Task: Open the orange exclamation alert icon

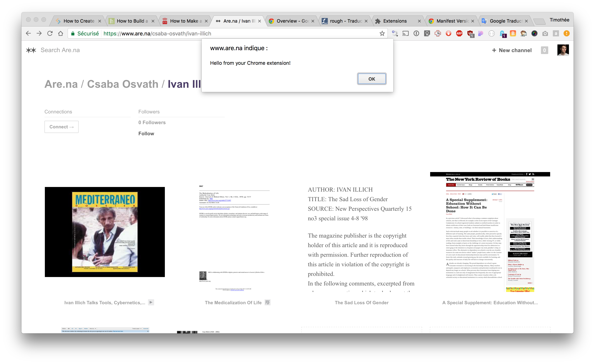Action: [x=566, y=34]
